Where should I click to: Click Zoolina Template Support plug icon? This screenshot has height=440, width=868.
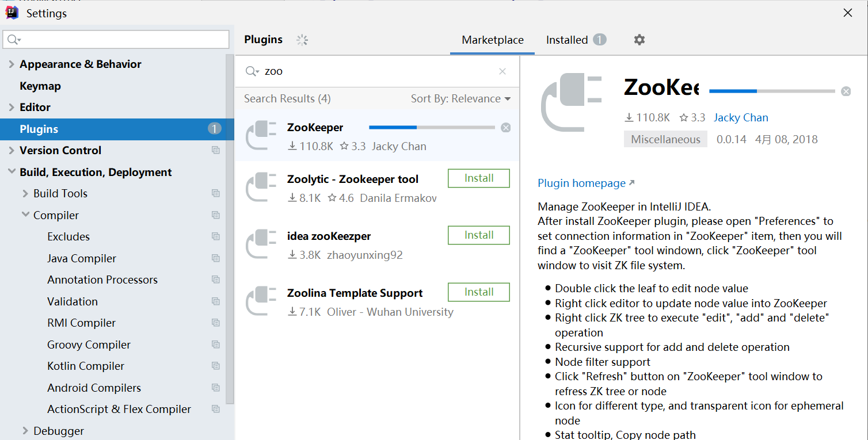(x=261, y=301)
